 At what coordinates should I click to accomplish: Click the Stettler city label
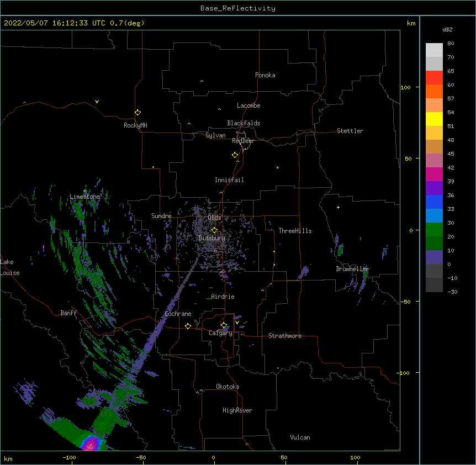[350, 131]
